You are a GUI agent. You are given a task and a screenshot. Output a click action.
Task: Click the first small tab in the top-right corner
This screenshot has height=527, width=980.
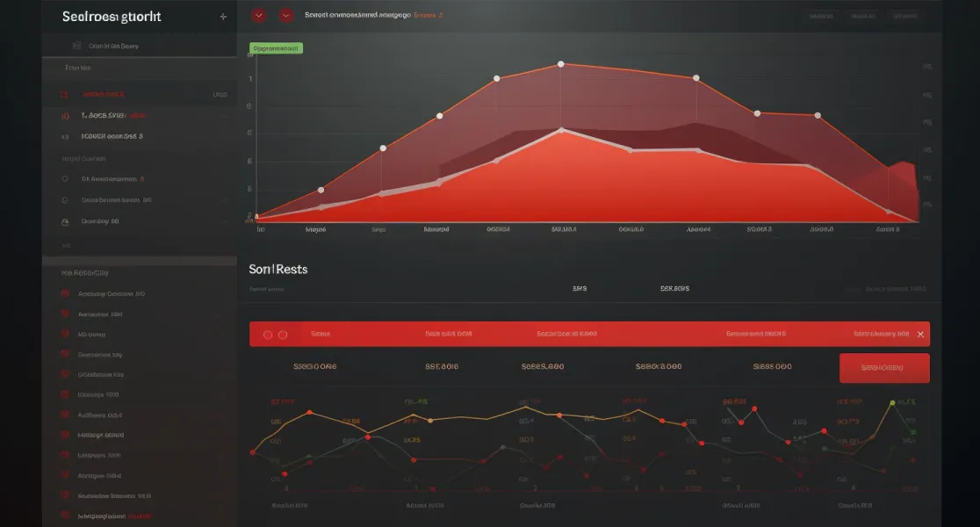(821, 17)
